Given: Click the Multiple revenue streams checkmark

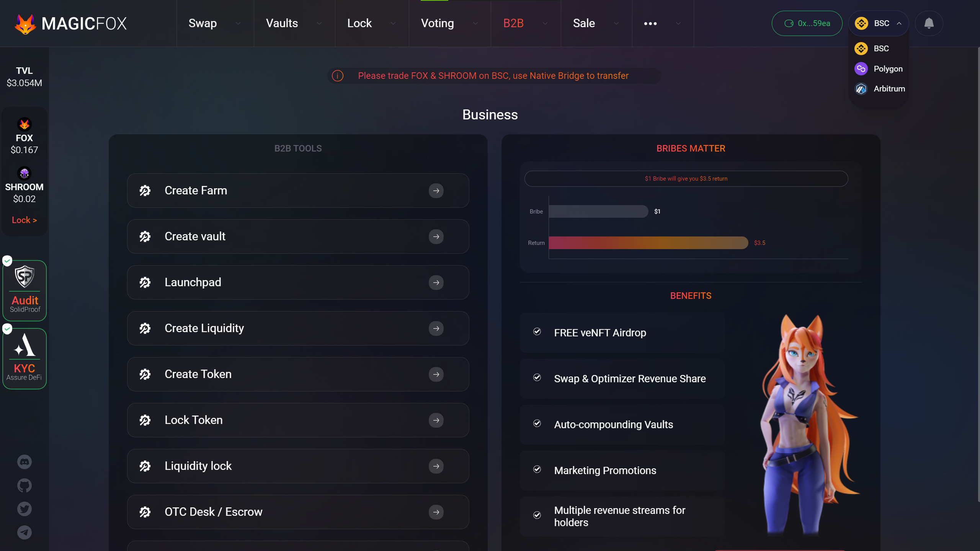Looking at the screenshot, I should [x=537, y=515].
